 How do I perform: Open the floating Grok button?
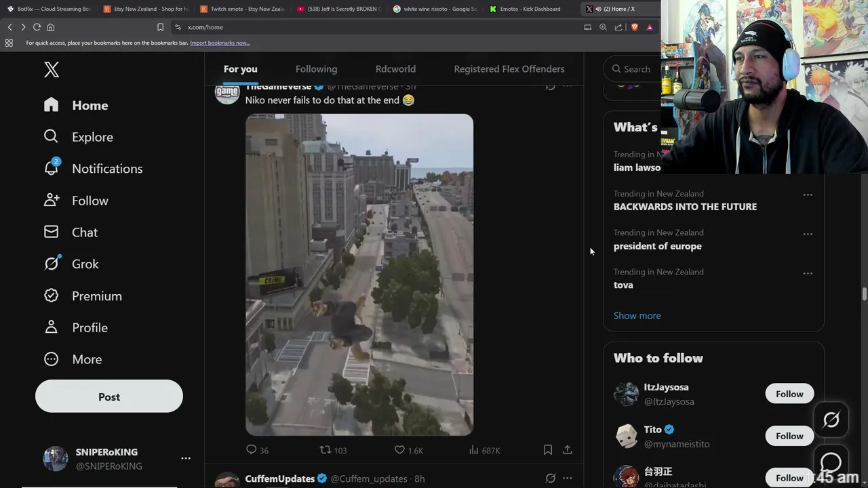831,420
